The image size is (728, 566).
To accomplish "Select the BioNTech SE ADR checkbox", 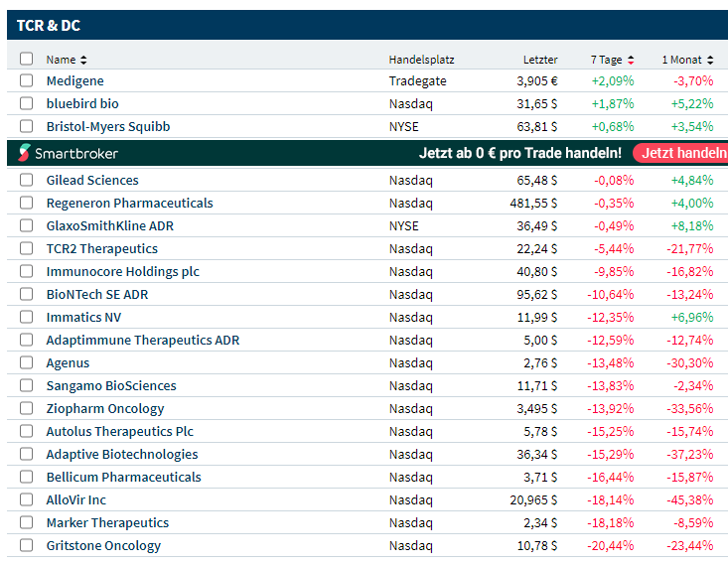I will 27,295.
